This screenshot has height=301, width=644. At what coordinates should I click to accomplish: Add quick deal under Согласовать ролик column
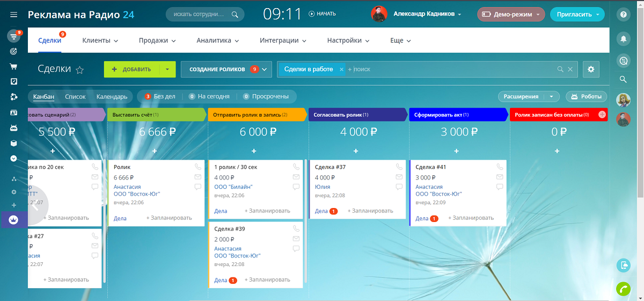coord(355,151)
